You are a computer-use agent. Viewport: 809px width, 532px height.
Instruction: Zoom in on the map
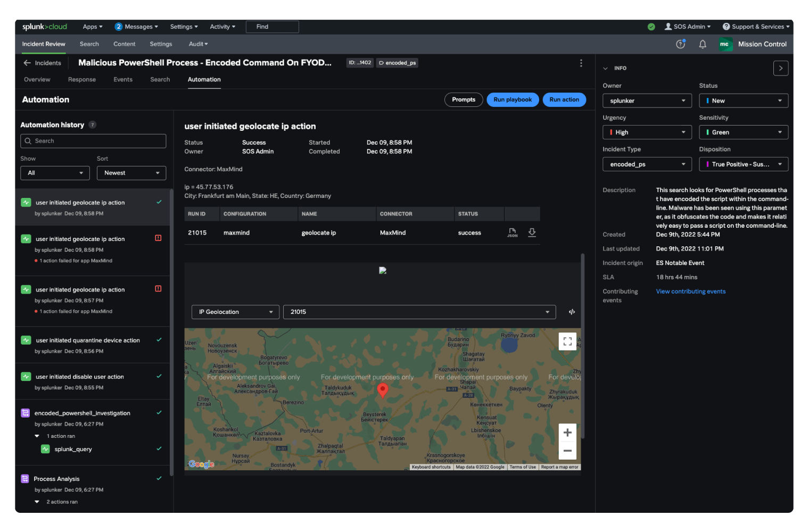click(x=567, y=433)
